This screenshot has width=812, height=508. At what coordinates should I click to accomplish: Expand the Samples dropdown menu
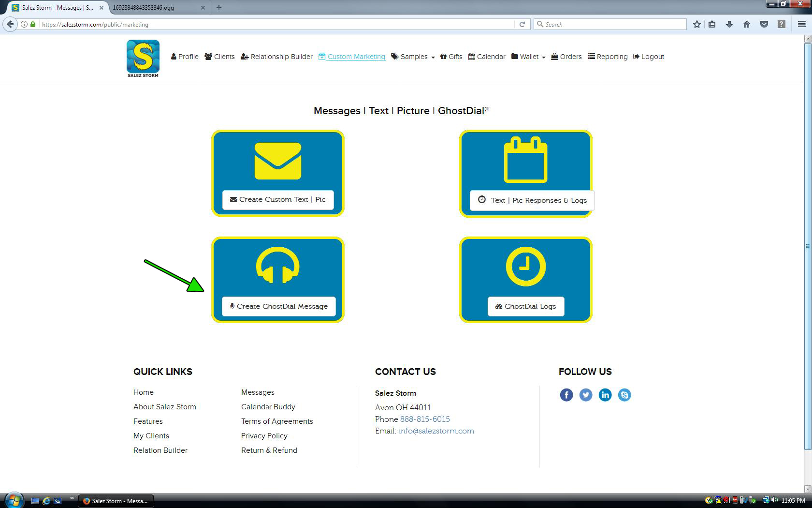[x=413, y=57]
